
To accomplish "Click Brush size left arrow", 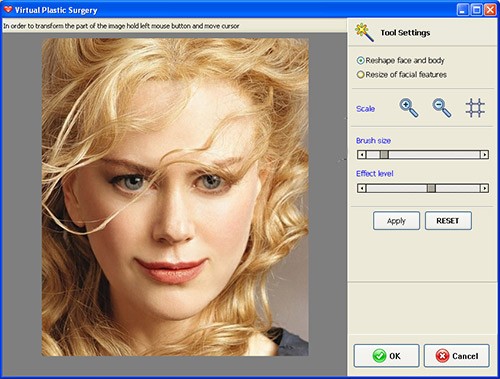I will (x=361, y=154).
